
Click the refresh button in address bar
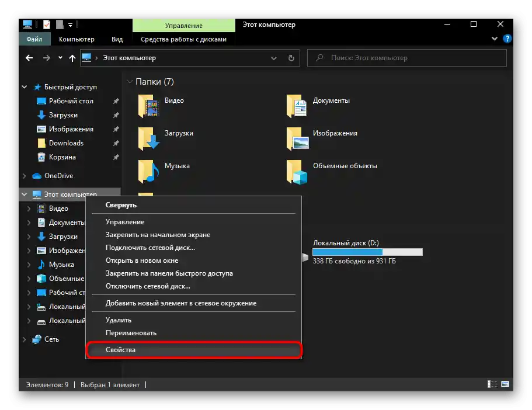pyautogui.click(x=291, y=58)
